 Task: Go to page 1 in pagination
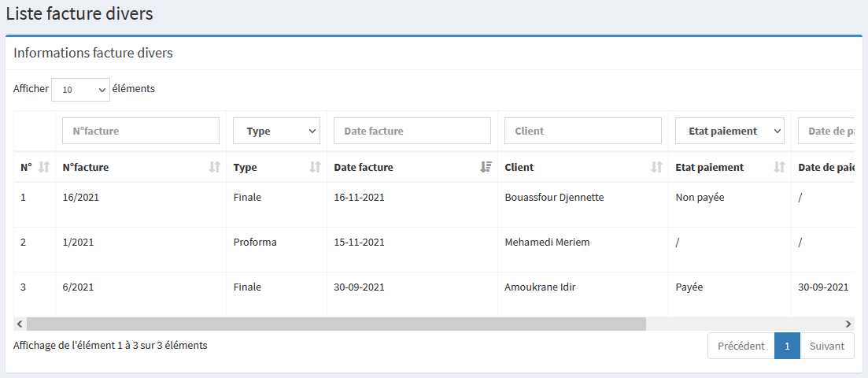tap(787, 346)
